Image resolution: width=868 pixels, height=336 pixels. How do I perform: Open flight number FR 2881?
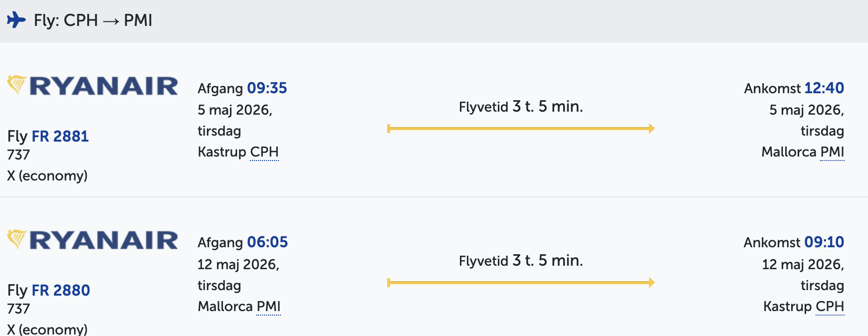tap(60, 136)
